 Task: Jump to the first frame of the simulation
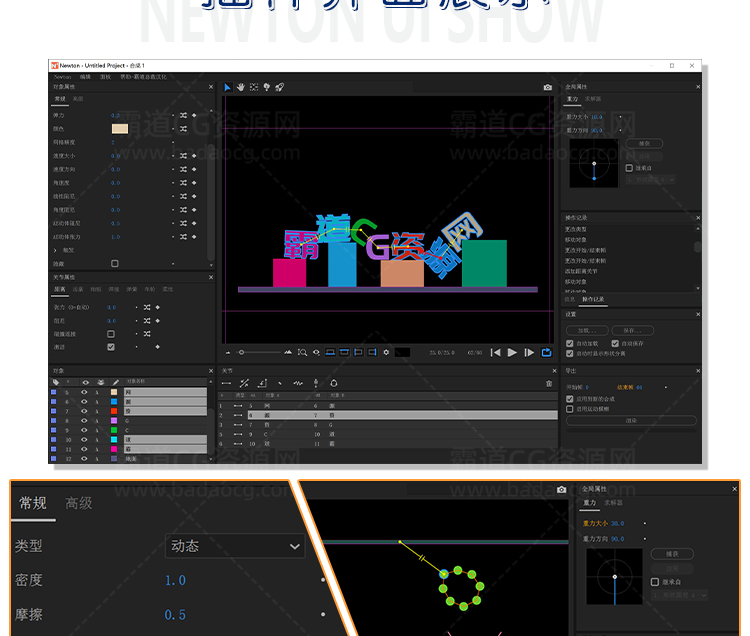pos(496,352)
